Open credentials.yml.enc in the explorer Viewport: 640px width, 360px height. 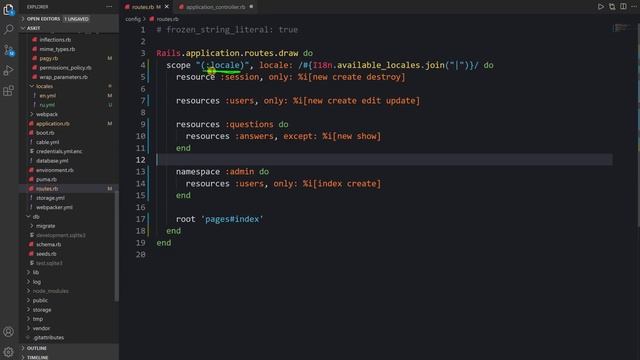coord(59,151)
